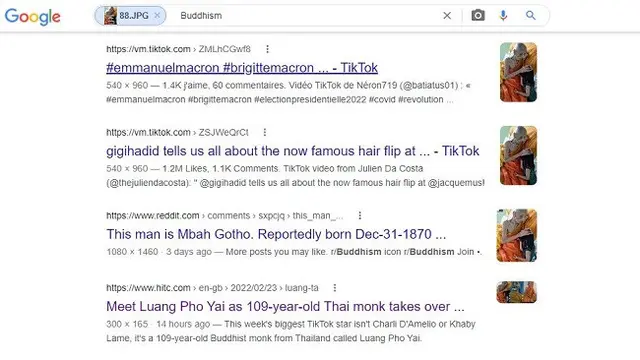Go to Google home via logo
640x360 pixels.
(33, 16)
